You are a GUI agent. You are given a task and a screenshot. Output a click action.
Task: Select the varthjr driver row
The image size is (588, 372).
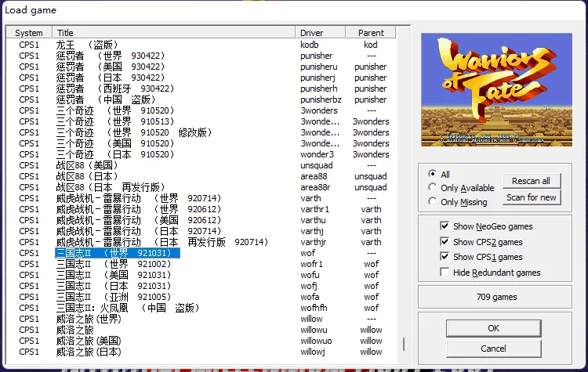pyautogui.click(x=201, y=242)
